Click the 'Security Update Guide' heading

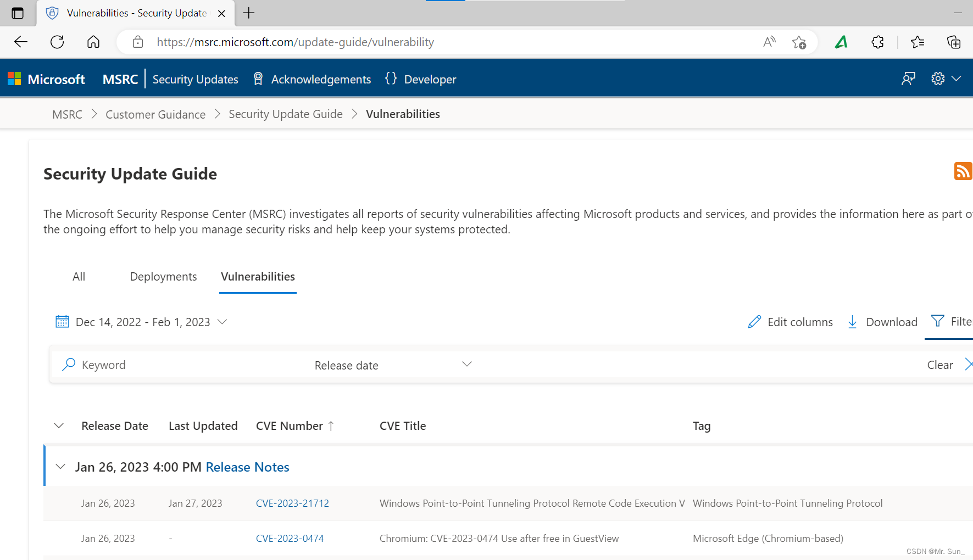130,173
